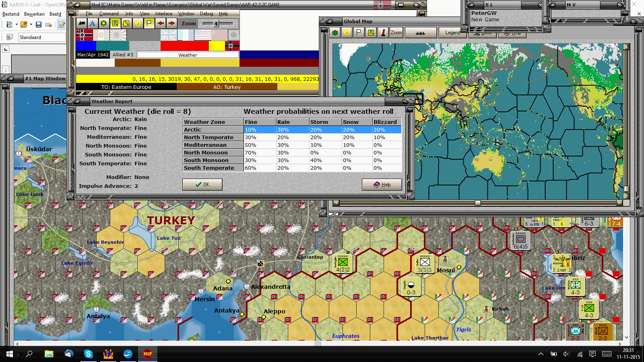
Task: Click Help in the Weather Report dialog
Action: pos(382,185)
